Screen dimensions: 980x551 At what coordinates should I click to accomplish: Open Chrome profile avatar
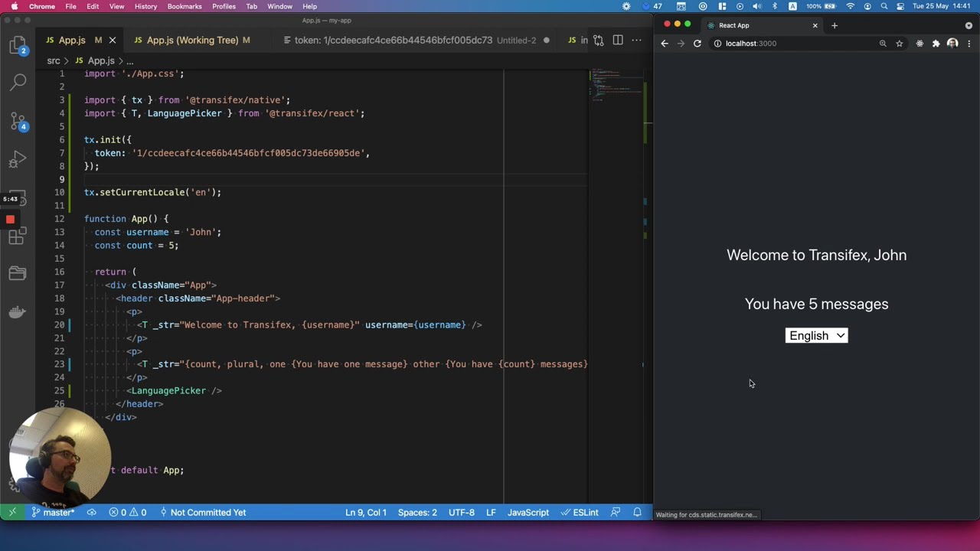(x=952, y=44)
